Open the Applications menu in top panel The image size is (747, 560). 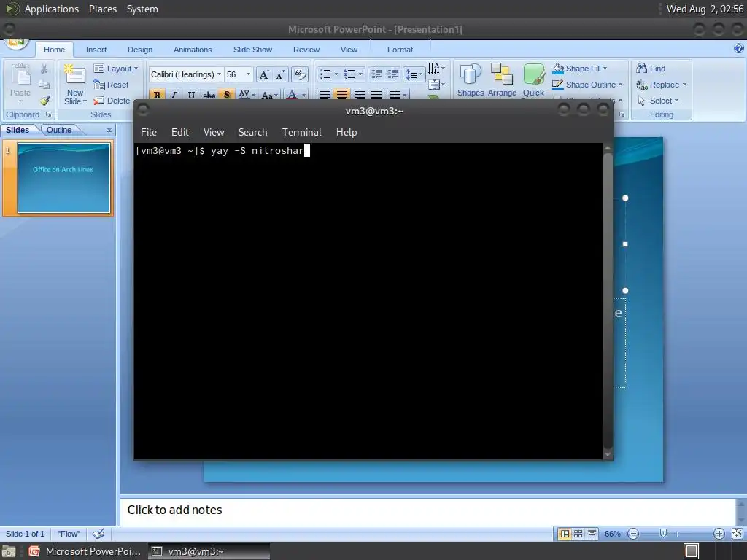[52, 9]
